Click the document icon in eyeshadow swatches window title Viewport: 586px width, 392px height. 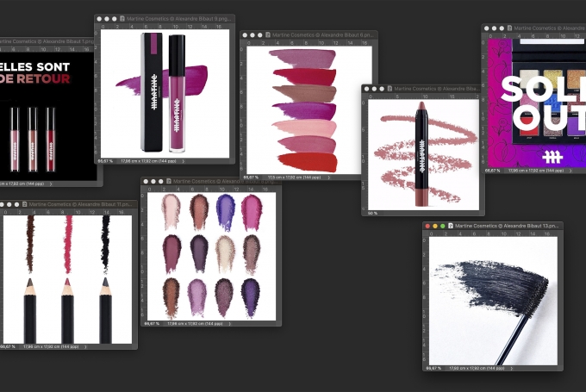pos(170,182)
